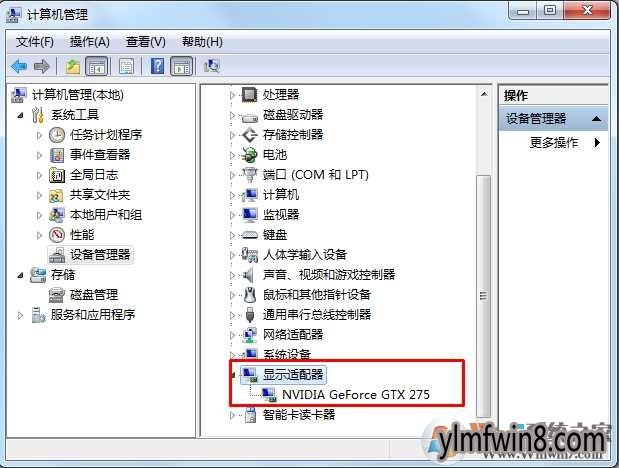The height and width of the screenshot is (468, 619).
Task: Expand the 服务和应用程序 node
Action: tap(20, 315)
